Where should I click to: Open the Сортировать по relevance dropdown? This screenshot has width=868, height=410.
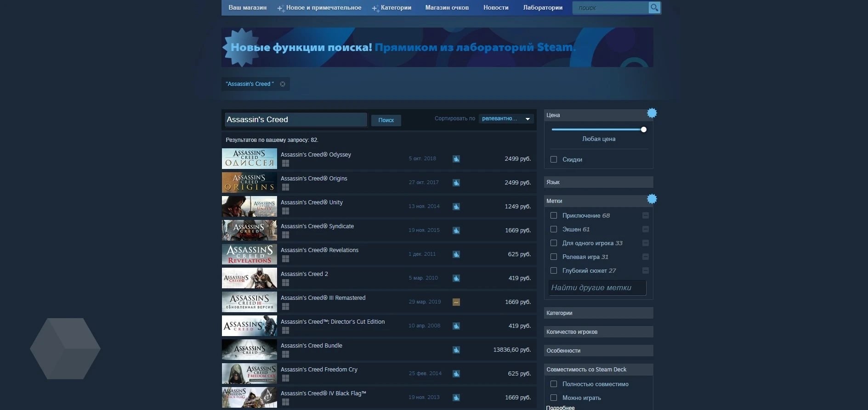coord(506,118)
